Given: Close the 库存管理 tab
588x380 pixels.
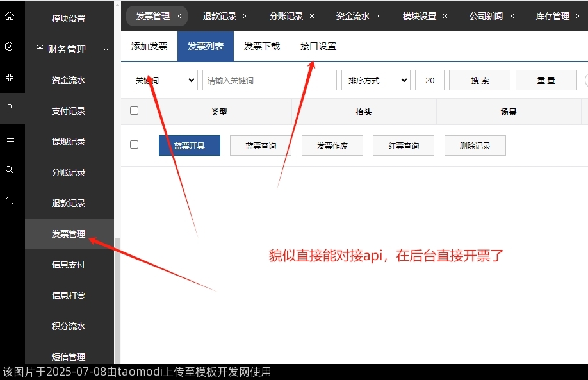Looking at the screenshot, I should coord(578,16).
